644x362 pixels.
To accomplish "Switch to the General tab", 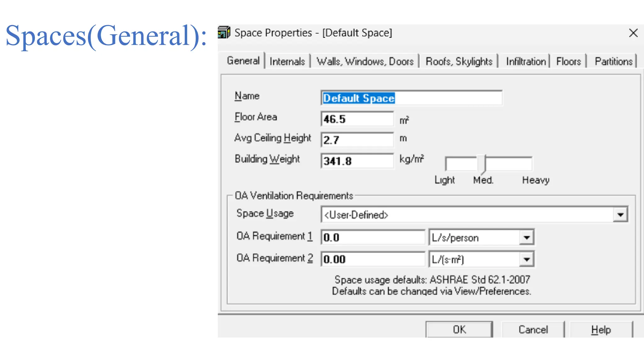I will point(243,60).
